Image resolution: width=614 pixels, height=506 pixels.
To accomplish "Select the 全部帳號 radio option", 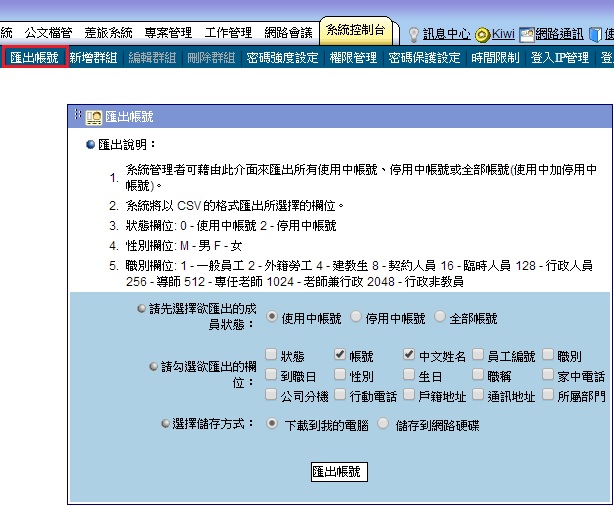I will tap(440, 318).
